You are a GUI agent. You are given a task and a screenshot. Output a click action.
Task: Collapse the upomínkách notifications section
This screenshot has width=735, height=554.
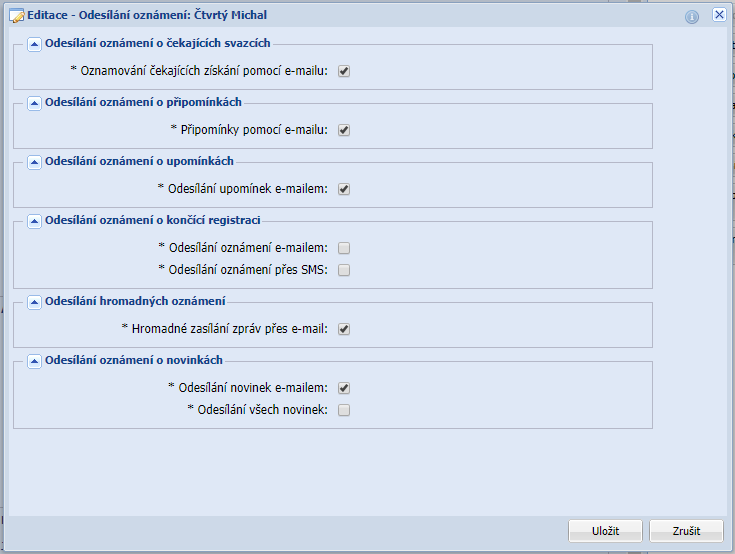tap(34, 162)
